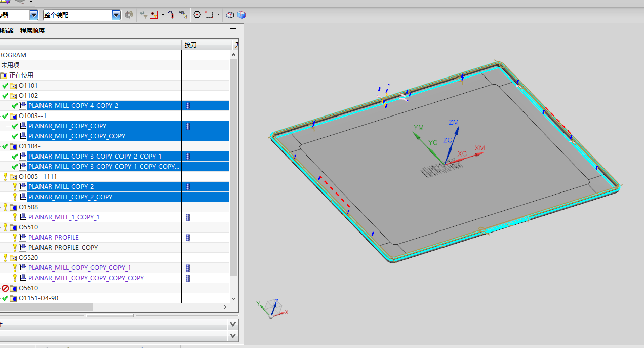The image size is (644, 348).
Task: Maximize the 程序顺序 navigator panel
Action: coord(233,31)
